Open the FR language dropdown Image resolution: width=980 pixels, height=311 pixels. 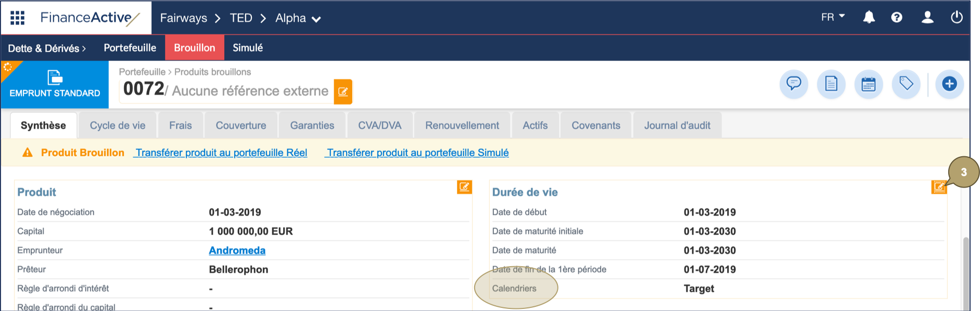point(833,17)
